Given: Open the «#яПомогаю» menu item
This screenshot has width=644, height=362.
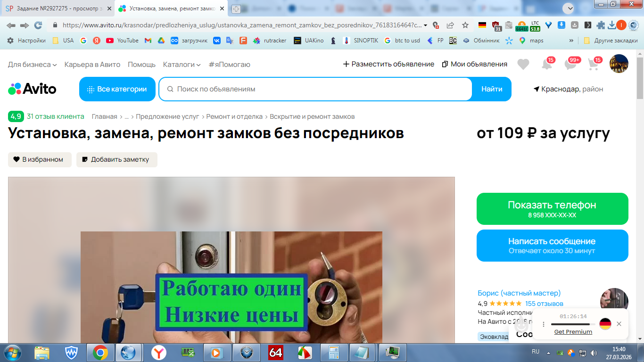Looking at the screenshot, I should 229,64.
